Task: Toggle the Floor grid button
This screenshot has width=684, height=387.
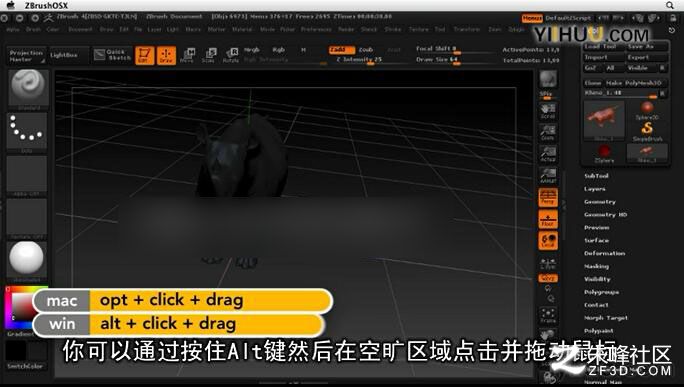Action: click(x=548, y=219)
